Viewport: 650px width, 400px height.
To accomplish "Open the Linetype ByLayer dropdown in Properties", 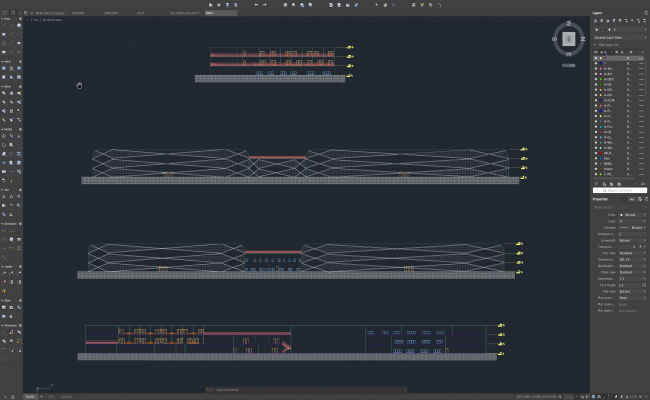I will (629, 227).
